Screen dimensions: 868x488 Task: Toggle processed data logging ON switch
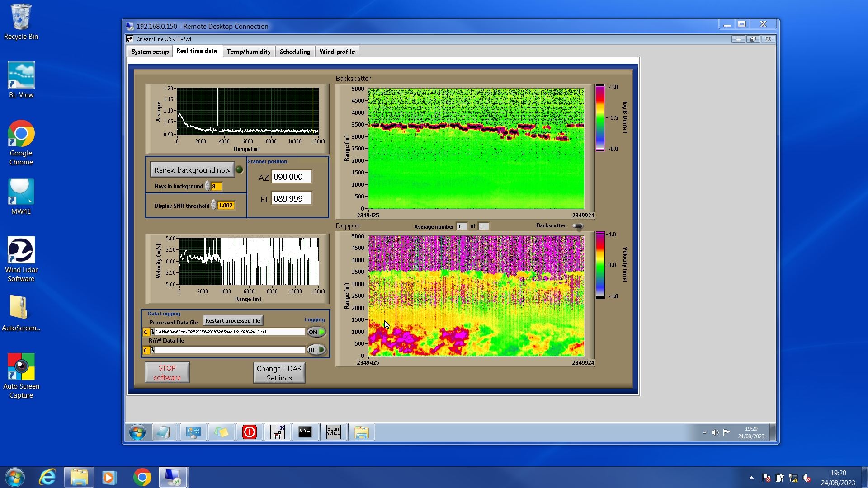click(316, 332)
